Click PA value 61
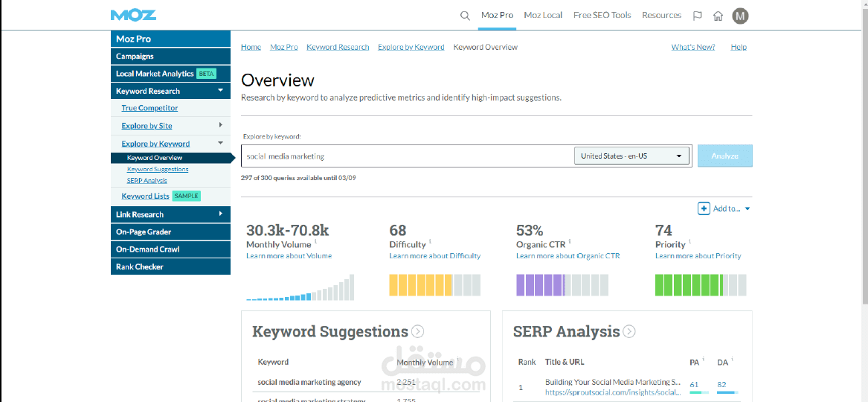The image size is (868, 402). click(694, 384)
